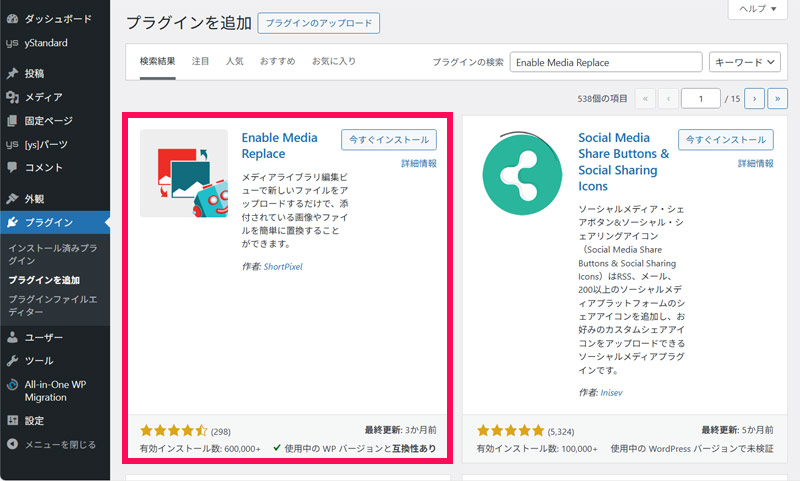Click the コメント speech bubble icon
This screenshot has height=481, width=800.
point(12,167)
